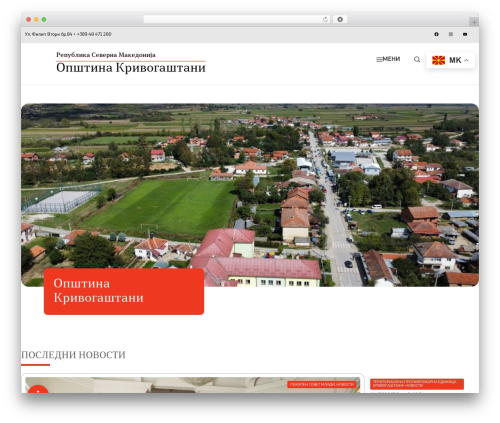The image size is (500, 423).
Task: Open the first news card image
Action: 193,385
